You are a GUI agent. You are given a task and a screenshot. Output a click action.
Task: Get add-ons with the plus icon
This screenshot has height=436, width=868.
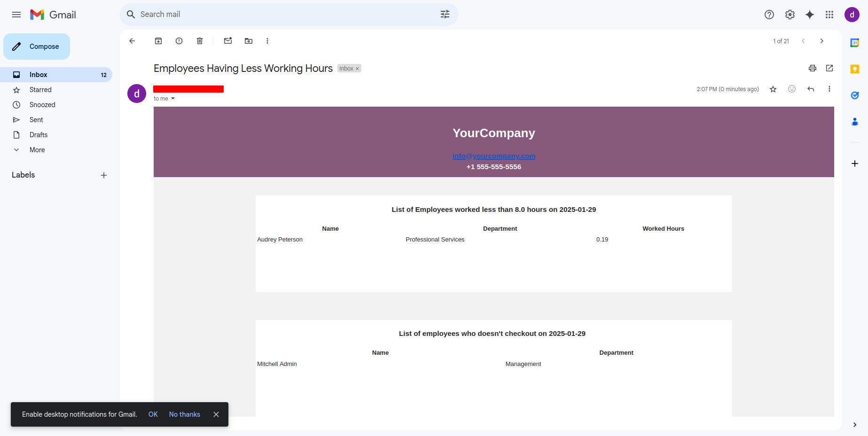pos(855,163)
